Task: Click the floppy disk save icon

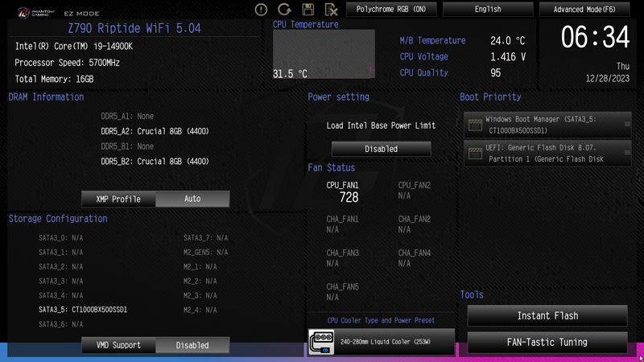Action: [308, 10]
